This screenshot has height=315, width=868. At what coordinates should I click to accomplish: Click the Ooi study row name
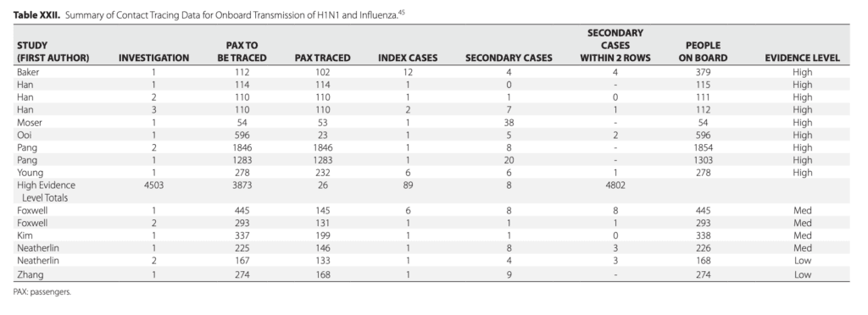coord(23,135)
